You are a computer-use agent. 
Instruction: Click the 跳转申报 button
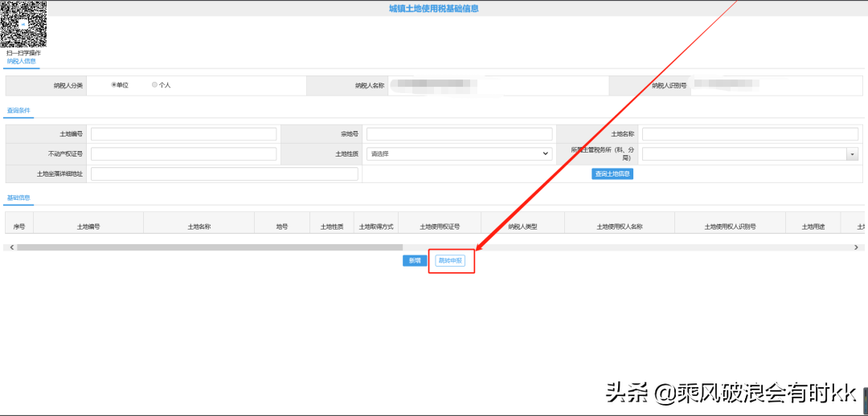point(449,261)
